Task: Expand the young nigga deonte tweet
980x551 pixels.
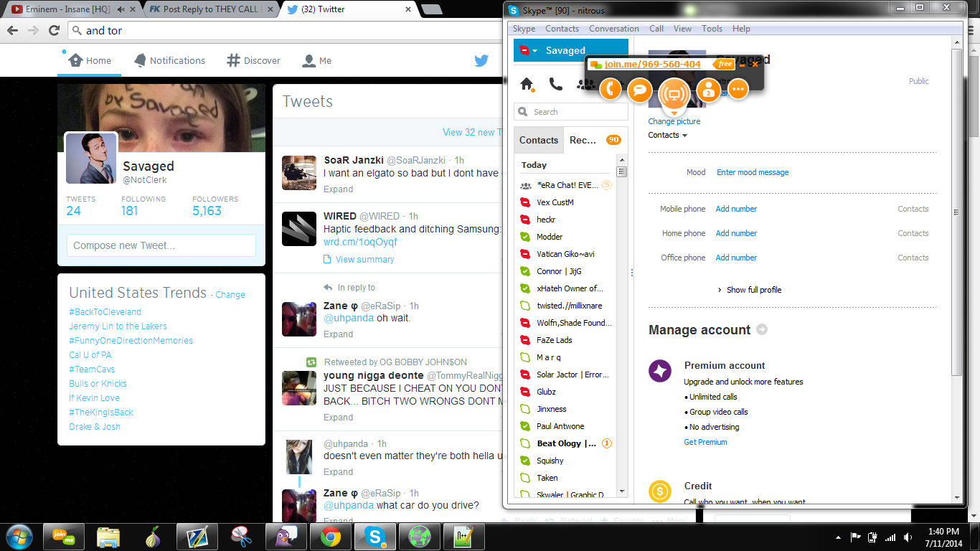Action: pos(338,418)
